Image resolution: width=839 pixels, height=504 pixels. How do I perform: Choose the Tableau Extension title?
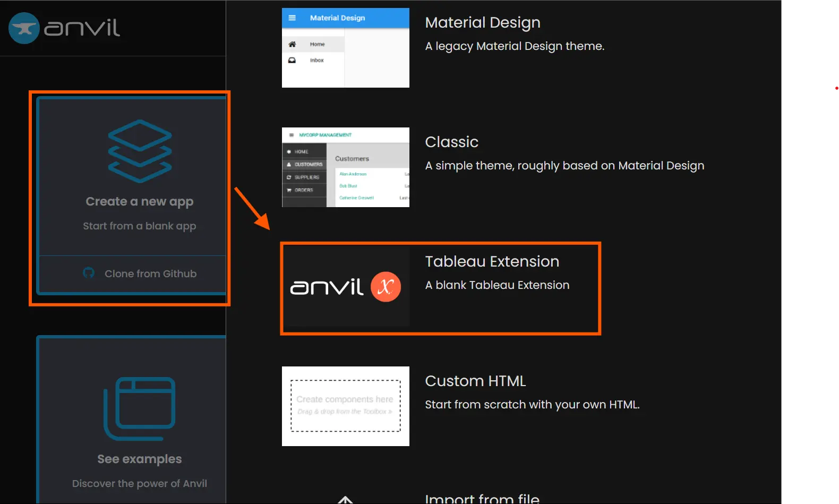click(x=492, y=261)
